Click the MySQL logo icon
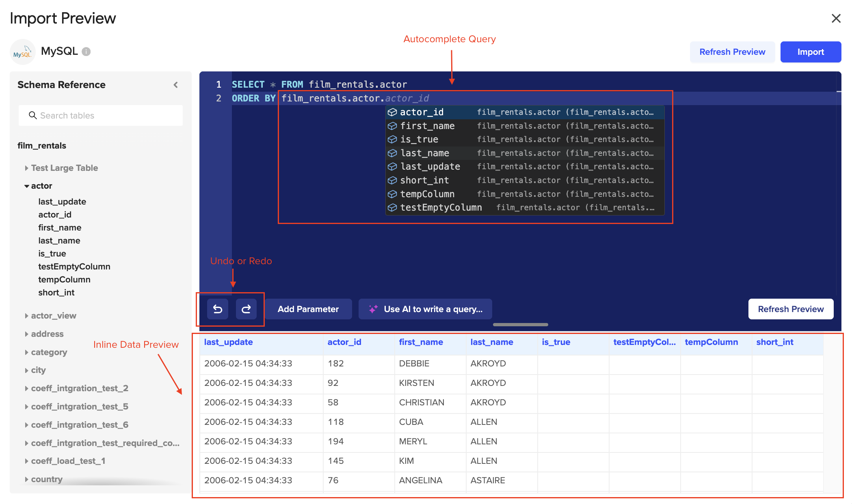The height and width of the screenshot is (504, 852). [22, 52]
